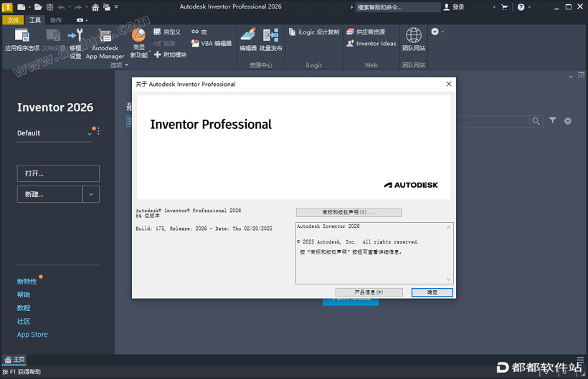588x379 pixels.
Task: Open 附加模块 add-ins manager
Action: pyautogui.click(x=170, y=54)
